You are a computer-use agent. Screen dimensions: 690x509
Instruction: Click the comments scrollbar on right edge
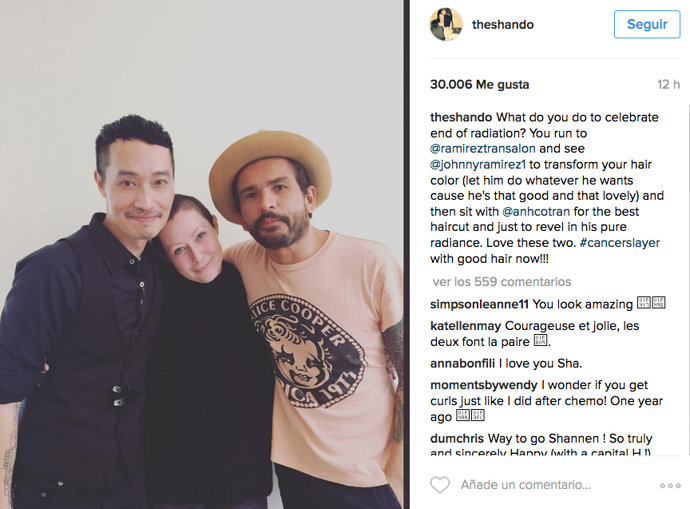(688, 282)
